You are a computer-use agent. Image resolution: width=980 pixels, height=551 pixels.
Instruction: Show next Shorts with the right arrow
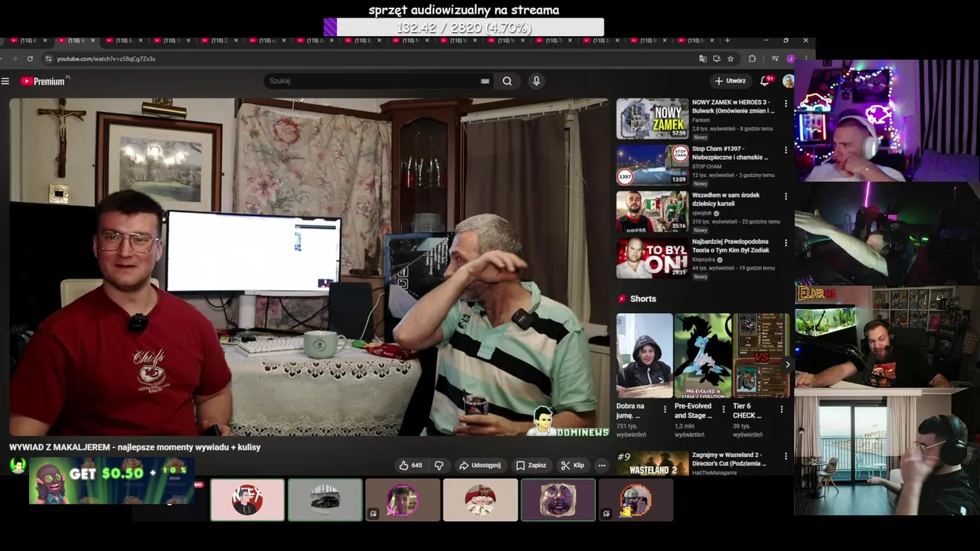(x=786, y=364)
